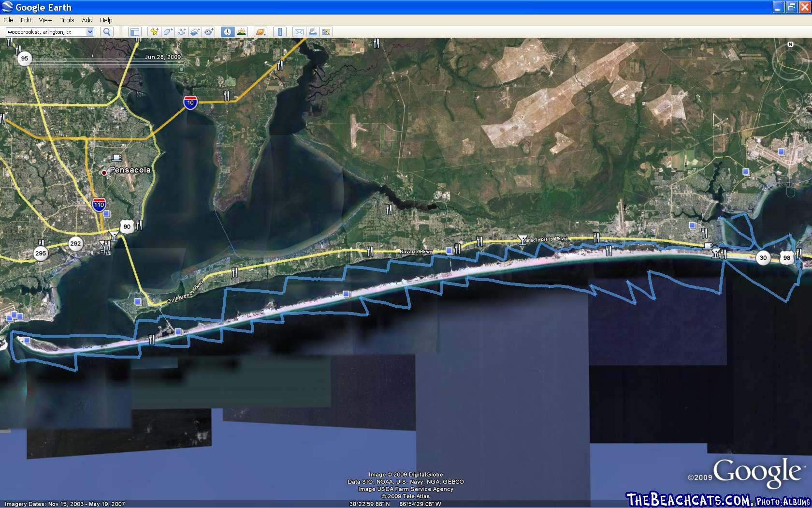Click the US 98 route marker
Image resolution: width=812 pixels, height=508 pixels.
click(787, 257)
